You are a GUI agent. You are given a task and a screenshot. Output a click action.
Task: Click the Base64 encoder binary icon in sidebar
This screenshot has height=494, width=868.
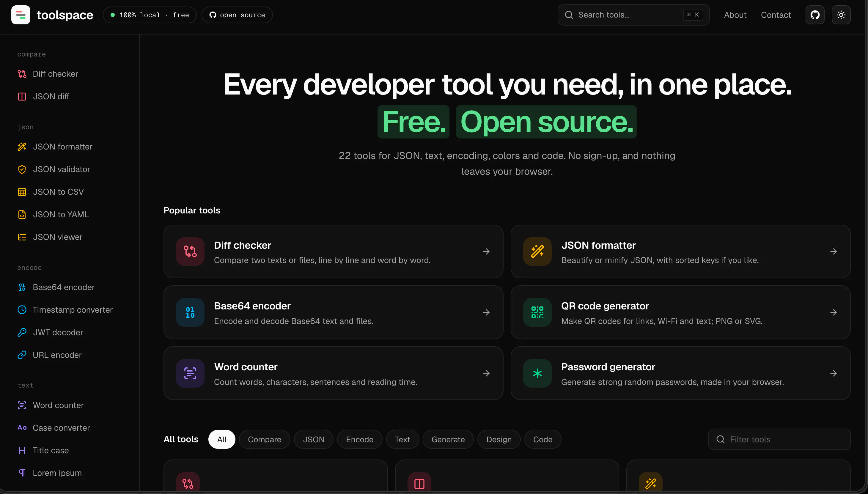(x=22, y=287)
